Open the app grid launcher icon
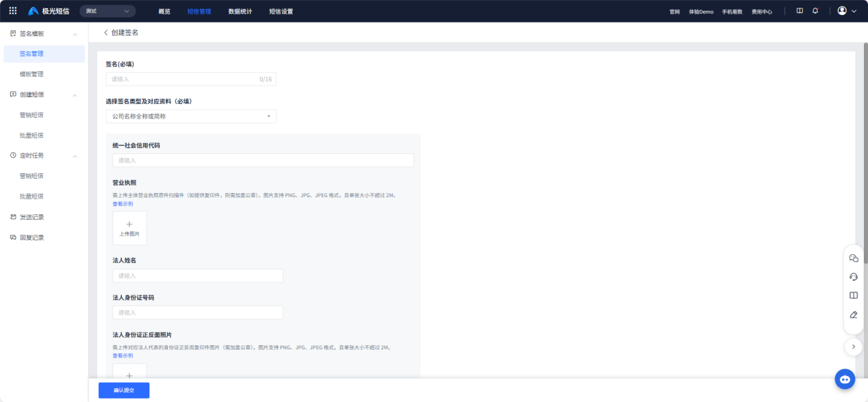Screen dimensions: 868x402 (12, 11)
